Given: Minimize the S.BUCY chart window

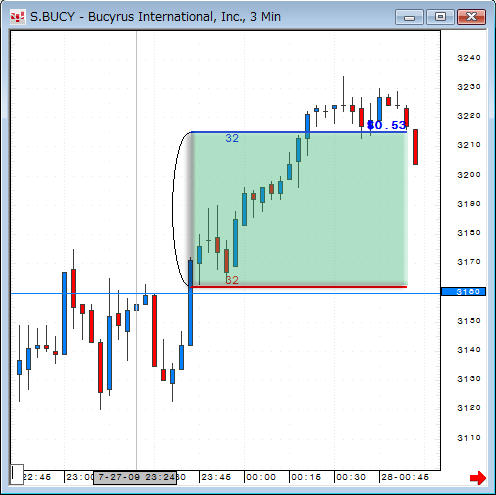Looking at the screenshot, I should click(x=409, y=17).
